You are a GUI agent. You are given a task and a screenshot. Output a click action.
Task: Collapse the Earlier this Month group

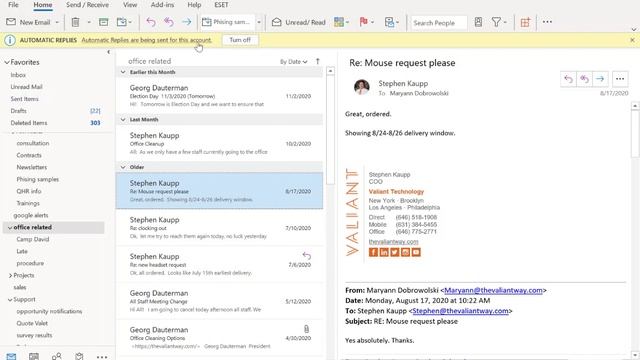(x=123, y=72)
